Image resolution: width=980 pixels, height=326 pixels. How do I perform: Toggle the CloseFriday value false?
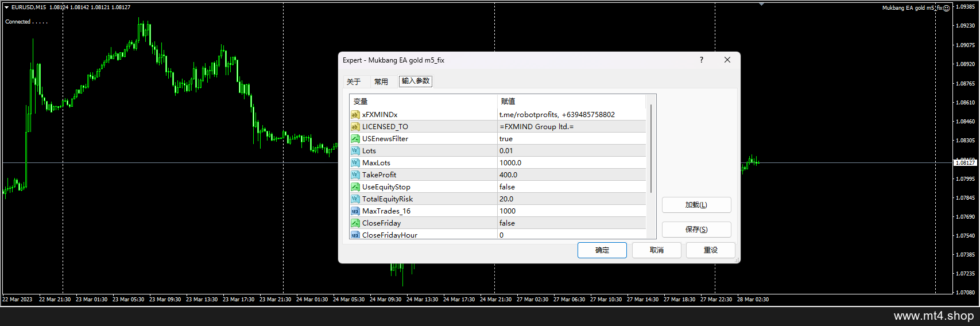572,223
